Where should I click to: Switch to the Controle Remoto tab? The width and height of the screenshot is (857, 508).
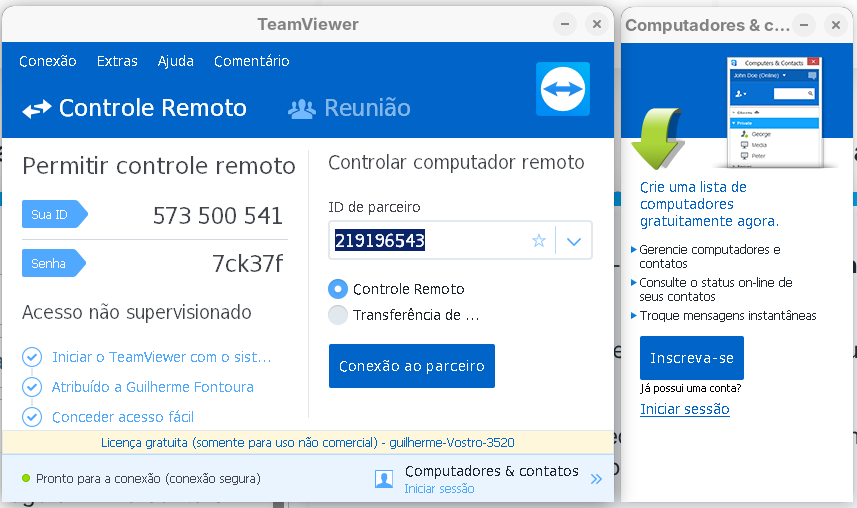tap(134, 108)
